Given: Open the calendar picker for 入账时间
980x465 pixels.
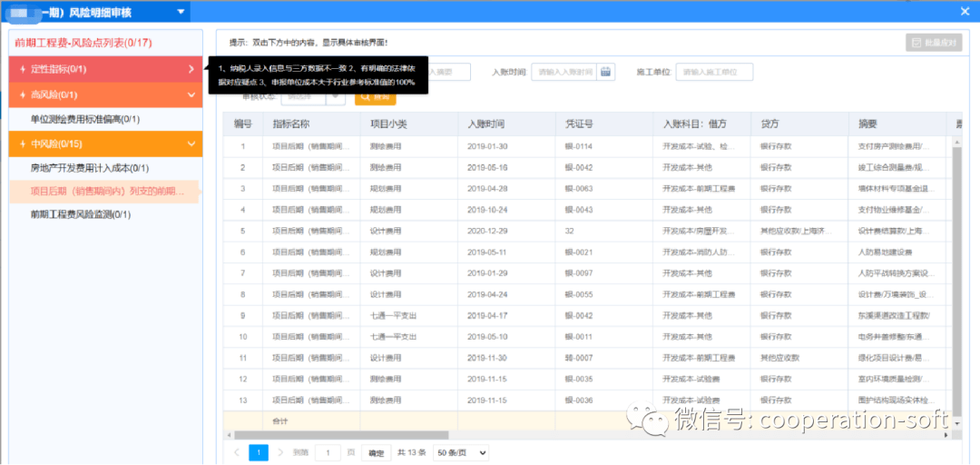Looking at the screenshot, I should (605, 72).
